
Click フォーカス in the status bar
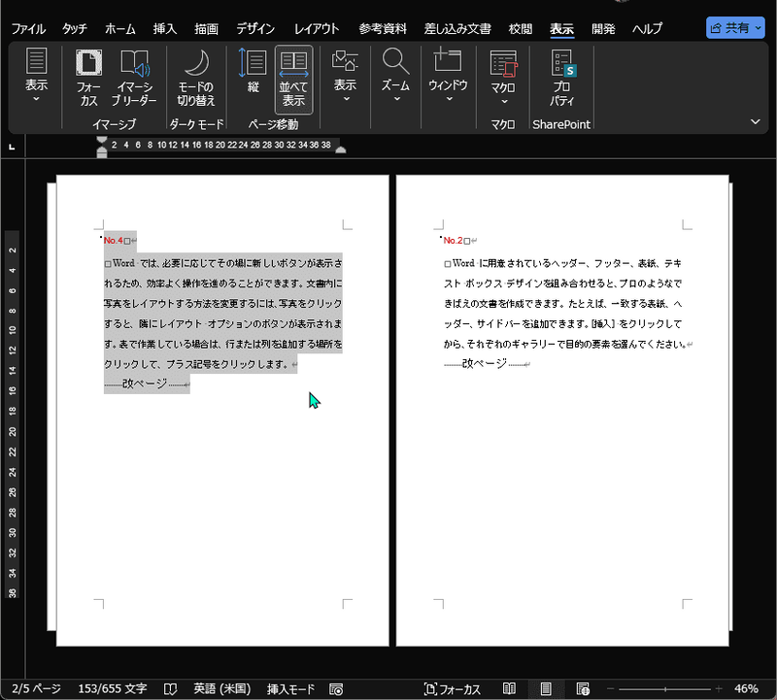click(452, 689)
